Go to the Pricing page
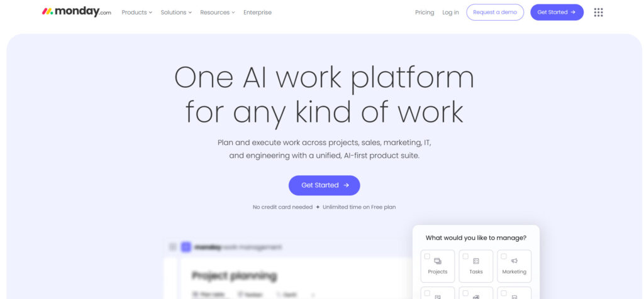 (x=425, y=13)
